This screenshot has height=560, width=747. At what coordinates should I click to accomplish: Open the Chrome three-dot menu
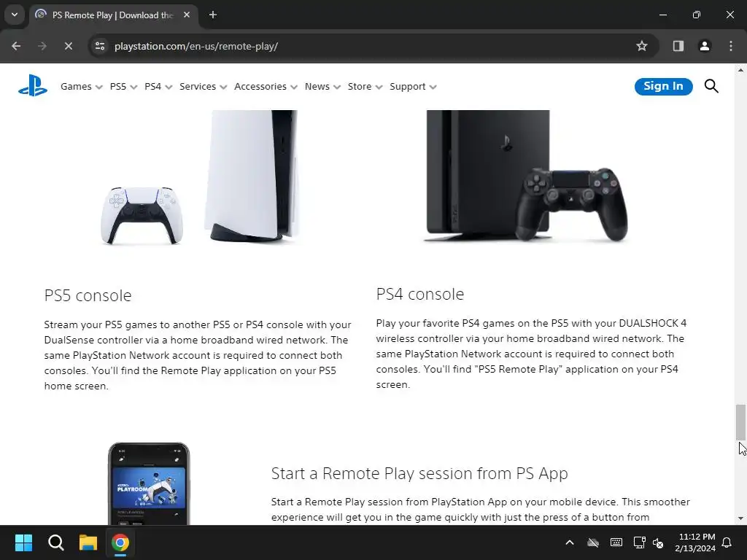(x=731, y=46)
